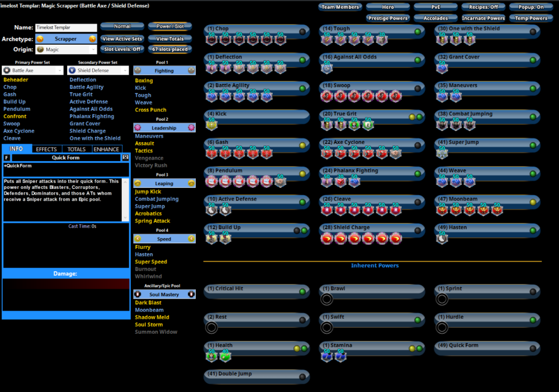The width and height of the screenshot is (559, 392).
Task: Click the float button left of Quick Form
Action: pos(7,158)
